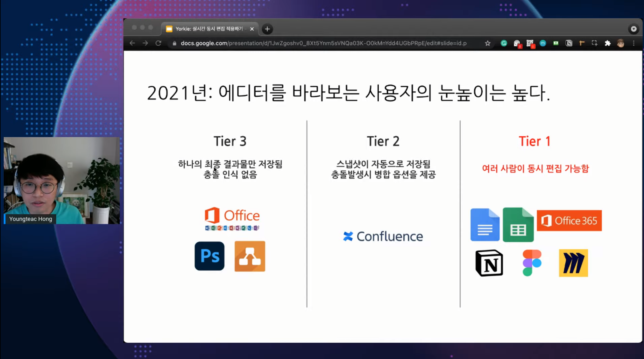This screenshot has height=359, width=644.
Task: Click the Photoshop Ps icon on slide
Action: [x=209, y=256]
